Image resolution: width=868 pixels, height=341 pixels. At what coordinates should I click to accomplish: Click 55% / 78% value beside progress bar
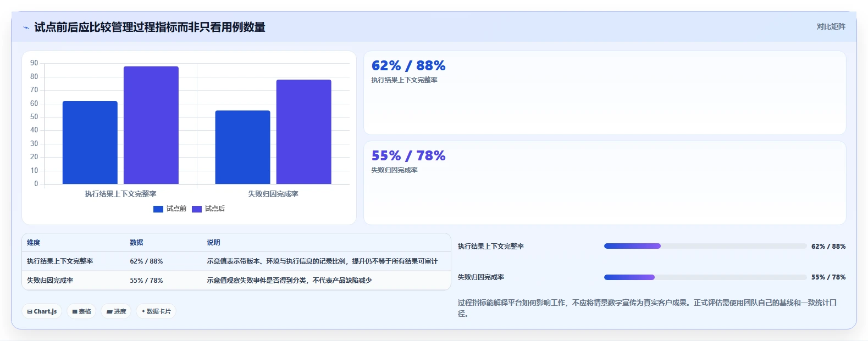(x=828, y=277)
